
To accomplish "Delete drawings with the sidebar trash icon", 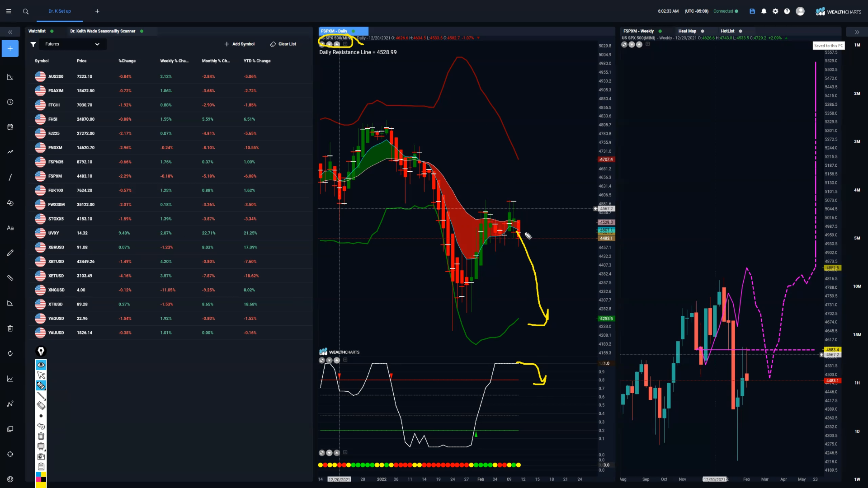I will point(10,328).
